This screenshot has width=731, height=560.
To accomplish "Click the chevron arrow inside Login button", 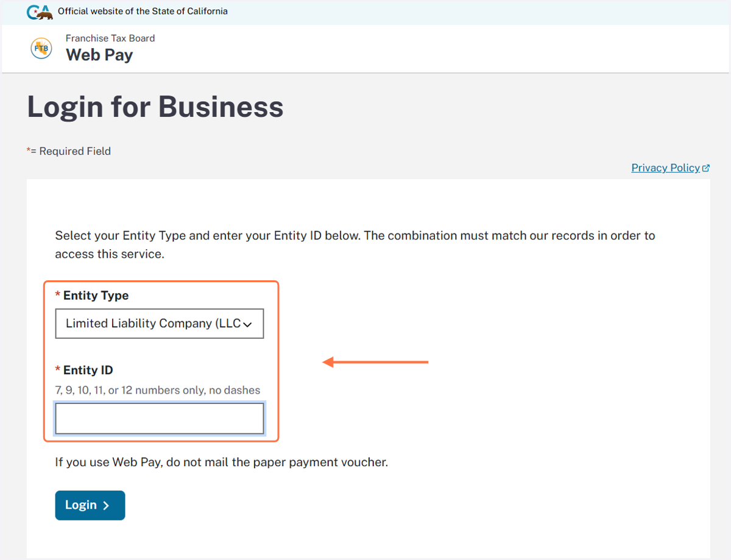I will pyautogui.click(x=106, y=505).
